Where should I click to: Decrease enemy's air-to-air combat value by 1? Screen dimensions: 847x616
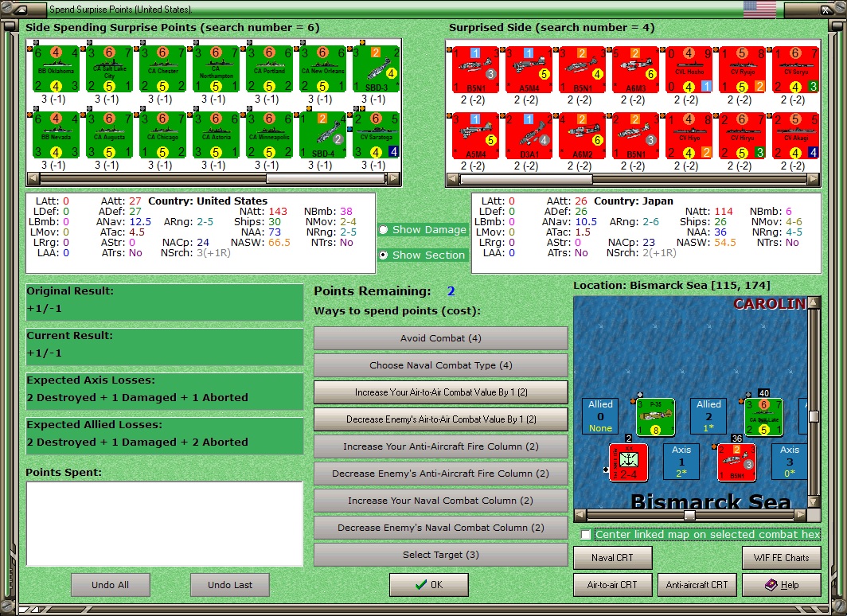click(x=441, y=419)
